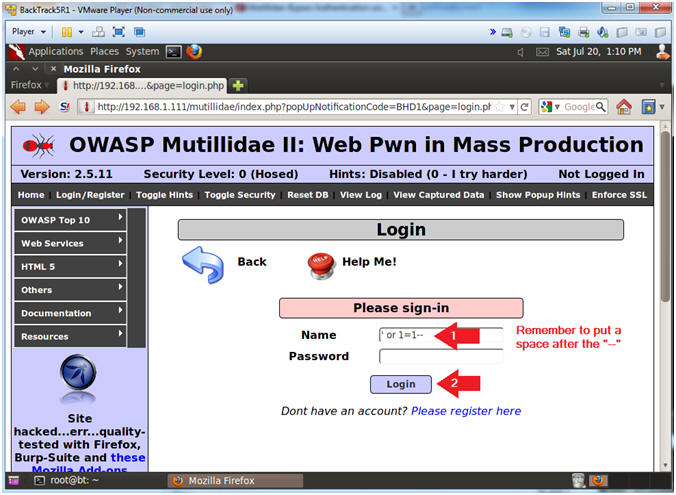Click the Mutillidae ant logo
Viewport: 676px width, 495px height.
pos(38,146)
